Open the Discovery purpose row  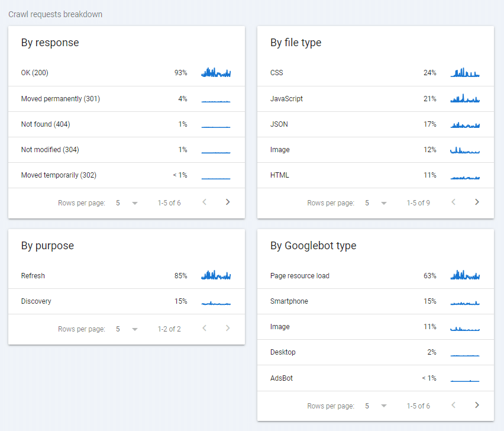click(127, 301)
